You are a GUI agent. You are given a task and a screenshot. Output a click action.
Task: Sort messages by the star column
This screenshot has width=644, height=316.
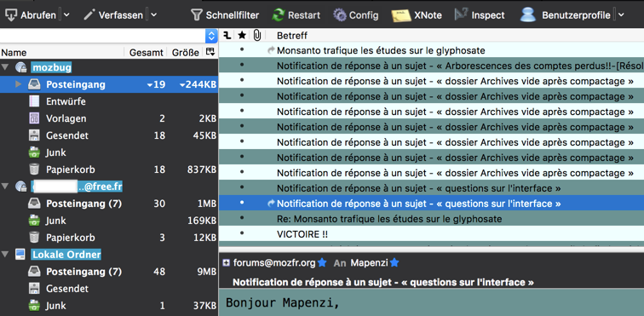point(242,36)
